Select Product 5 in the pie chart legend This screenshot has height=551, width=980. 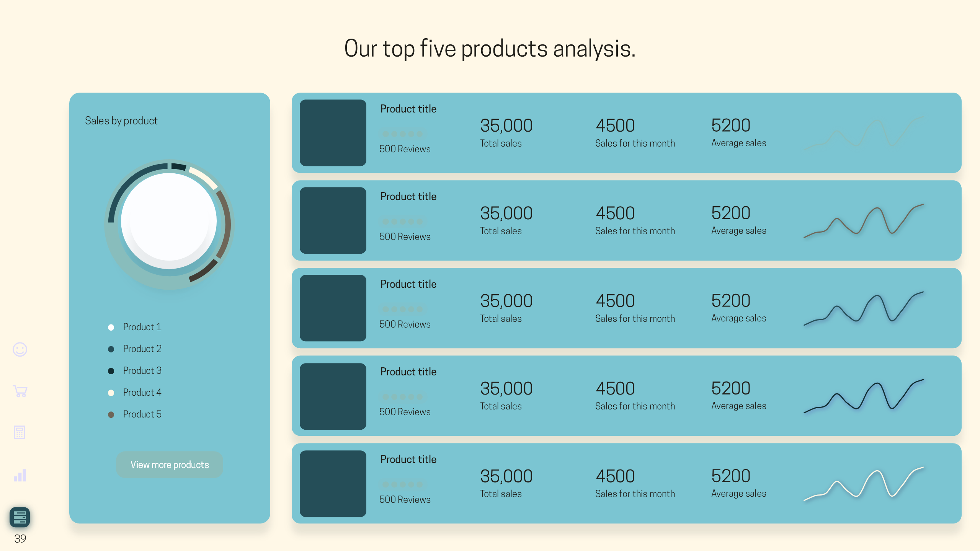click(x=141, y=414)
